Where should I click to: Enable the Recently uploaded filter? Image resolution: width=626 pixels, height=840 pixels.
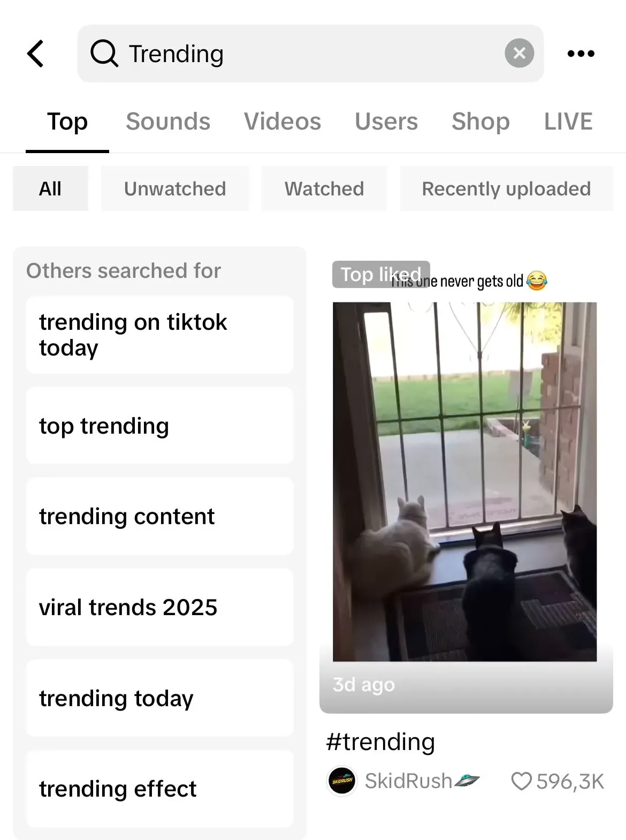(x=506, y=189)
